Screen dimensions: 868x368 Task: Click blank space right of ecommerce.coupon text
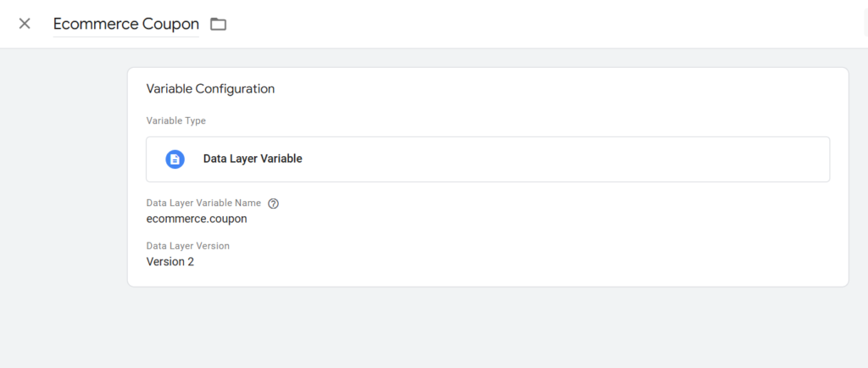526,219
